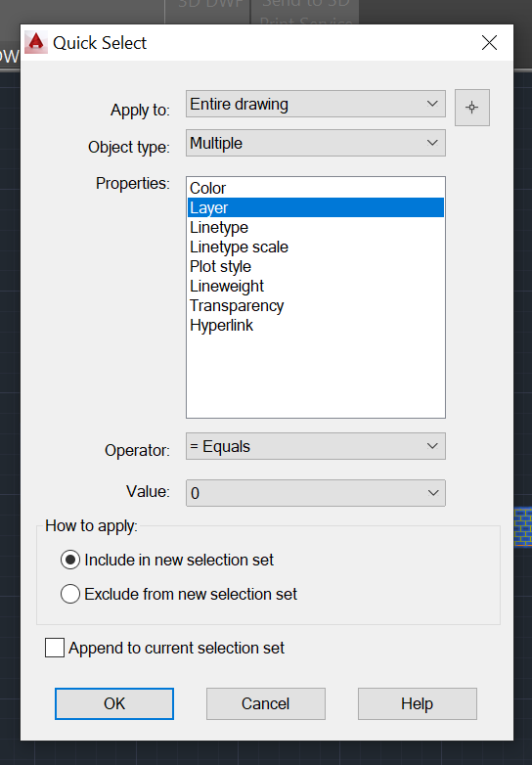The height and width of the screenshot is (765, 532).
Task: Open the Operator dropdown
Action: [x=316, y=446]
